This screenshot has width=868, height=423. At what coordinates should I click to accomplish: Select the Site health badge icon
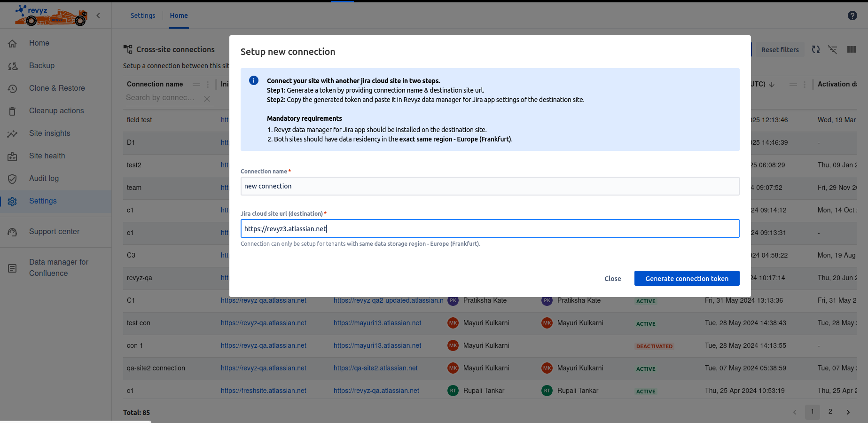(13, 156)
